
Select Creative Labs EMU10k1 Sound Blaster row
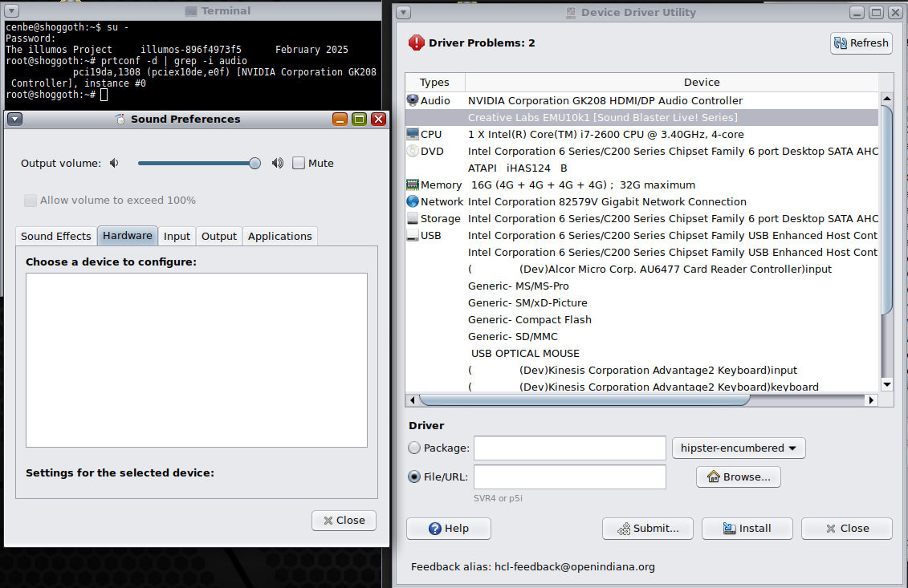(641, 117)
